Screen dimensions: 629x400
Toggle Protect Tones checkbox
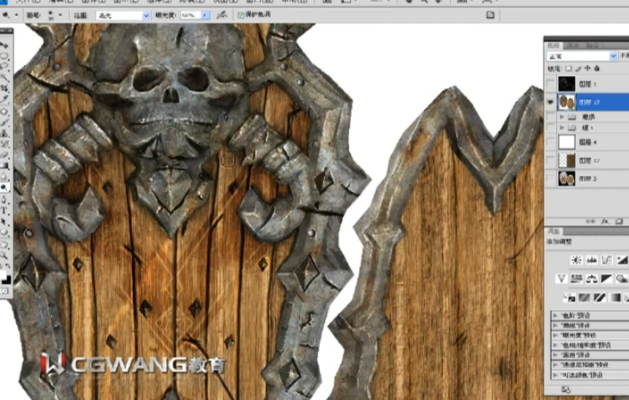click(x=241, y=15)
